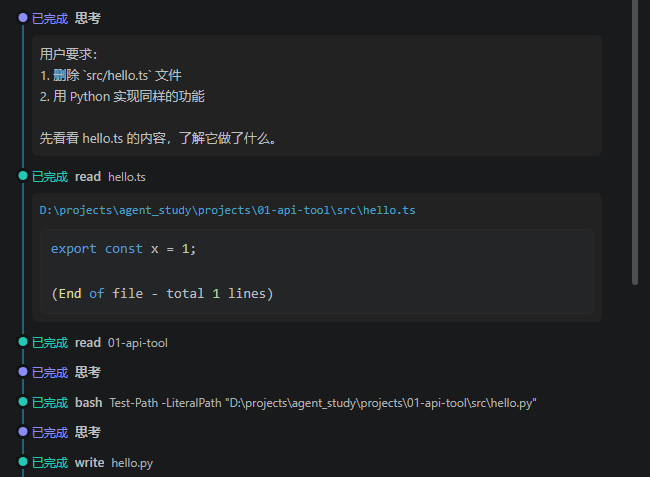This screenshot has height=477, width=650.
Task: Click the green dot beside read hello.ts
Action: (x=23, y=176)
